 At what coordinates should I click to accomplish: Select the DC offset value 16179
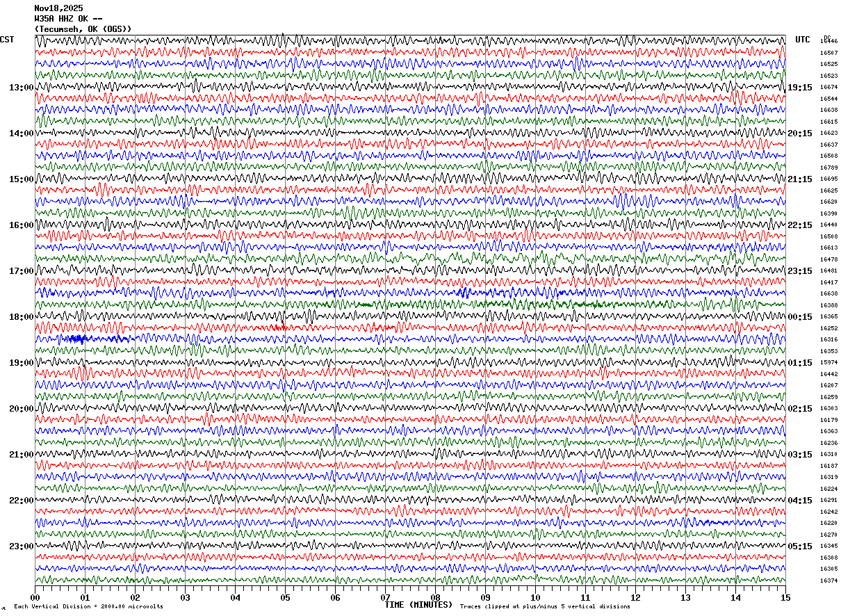828,420
